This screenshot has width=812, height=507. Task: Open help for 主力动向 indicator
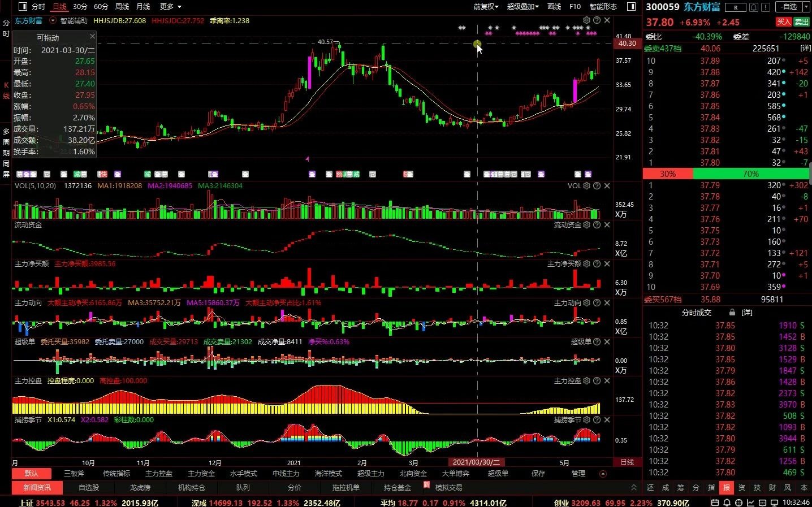(597, 302)
